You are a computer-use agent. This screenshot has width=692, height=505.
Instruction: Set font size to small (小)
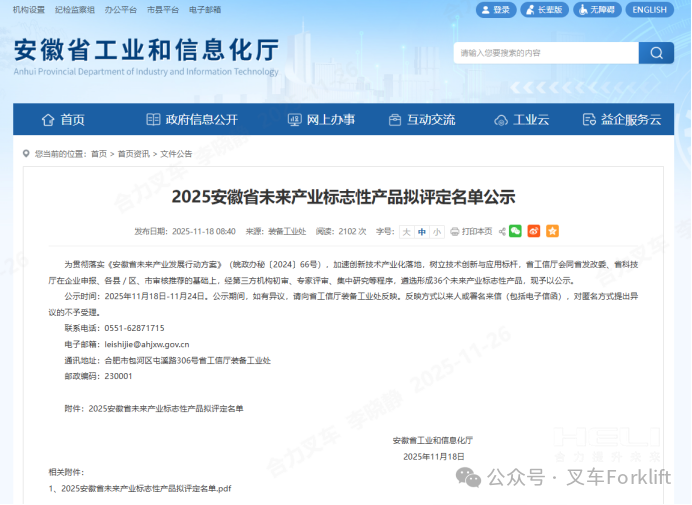pyautogui.click(x=437, y=231)
